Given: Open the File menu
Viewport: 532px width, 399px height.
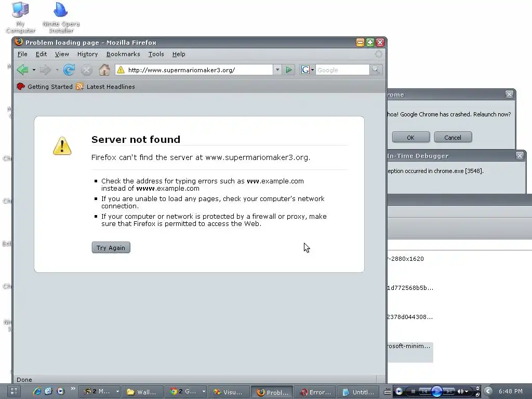Looking at the screenshot, I should pyautogui.click(x=22, y=54).
